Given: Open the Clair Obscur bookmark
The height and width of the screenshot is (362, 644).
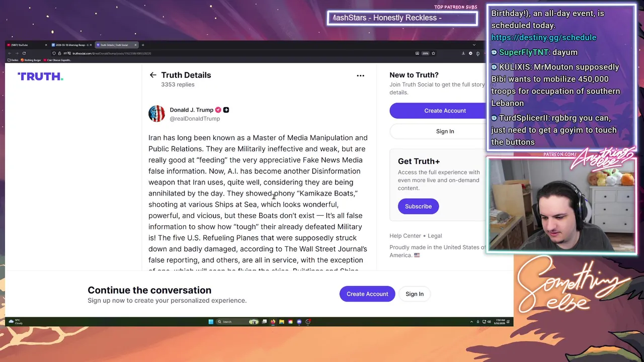Looking at the screenshot, I should click(57, 60).
